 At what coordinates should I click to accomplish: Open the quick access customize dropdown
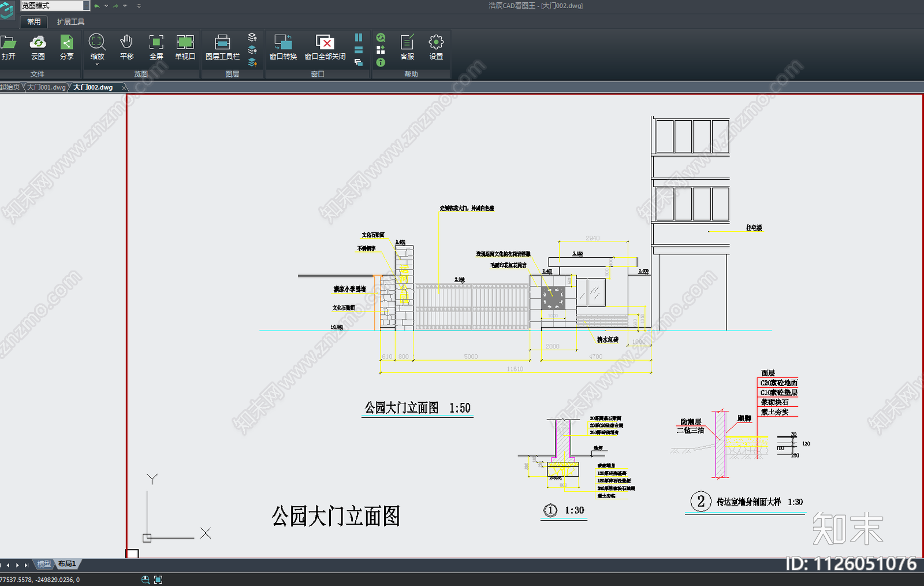(x=139, y=6)
